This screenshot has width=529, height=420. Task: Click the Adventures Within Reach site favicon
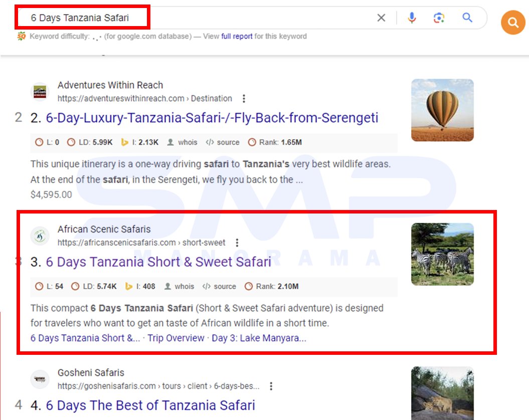(x=40, y=91)
